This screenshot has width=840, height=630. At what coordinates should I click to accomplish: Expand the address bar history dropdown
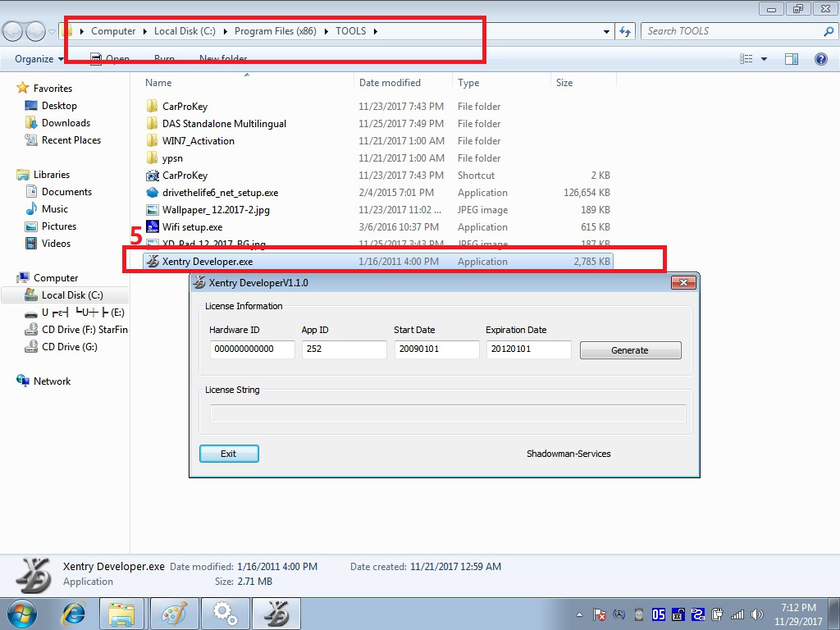click(607, 31)
